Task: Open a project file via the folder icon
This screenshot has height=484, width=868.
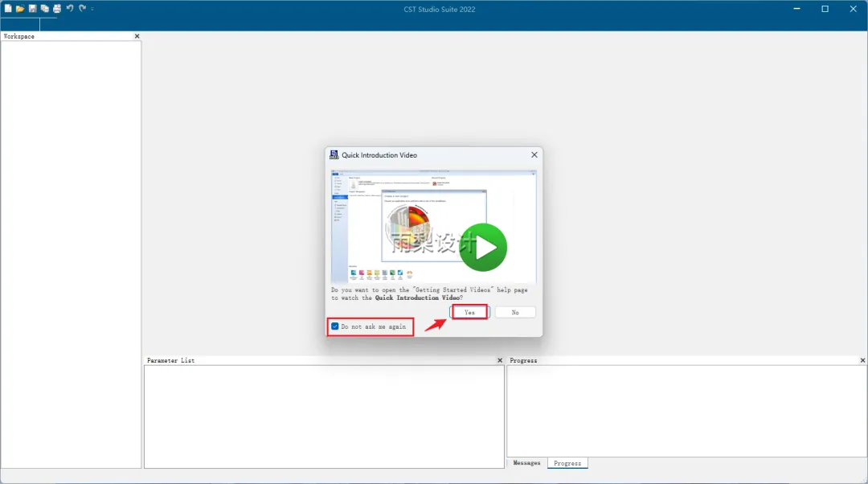Action: [20, 8]
